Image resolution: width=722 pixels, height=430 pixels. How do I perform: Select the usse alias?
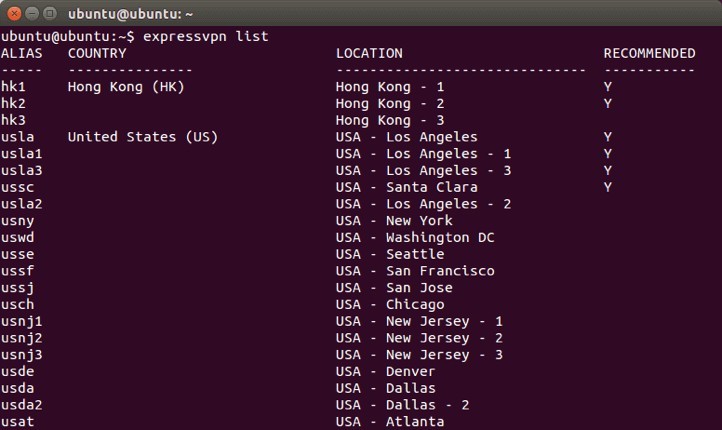coord(17,254)
